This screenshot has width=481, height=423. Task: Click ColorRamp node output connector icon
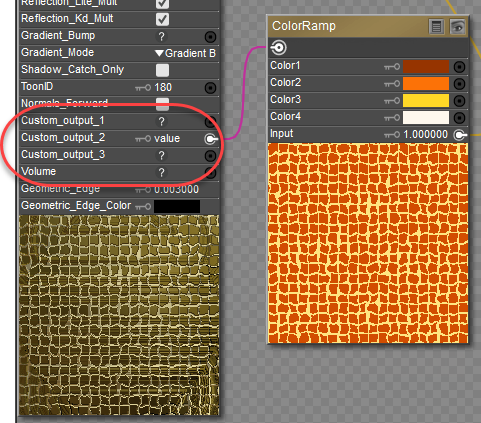point(279,48)
